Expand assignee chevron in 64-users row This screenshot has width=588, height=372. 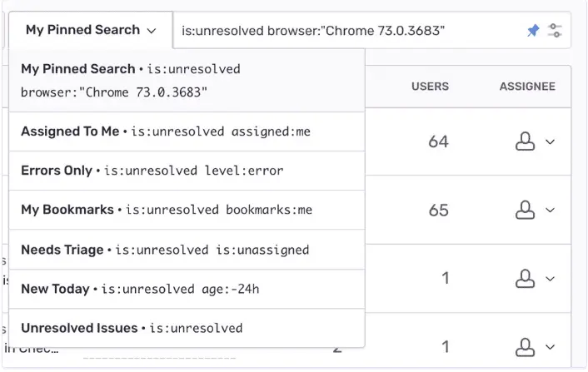pos(550,142)
